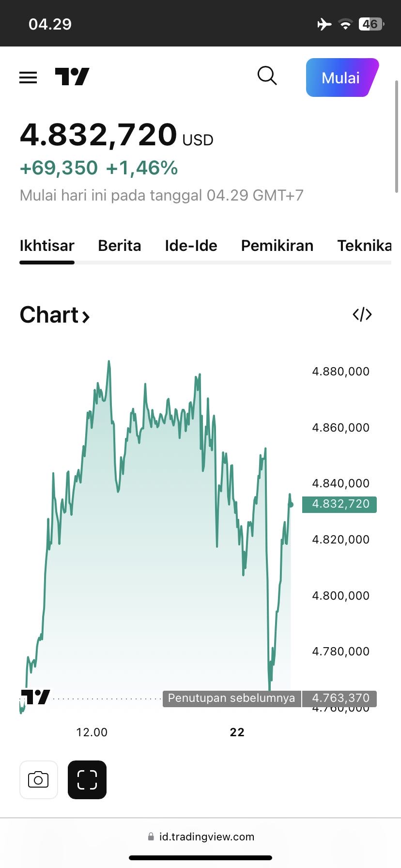Expand the Chart heading link

click(x=55, y=315)
